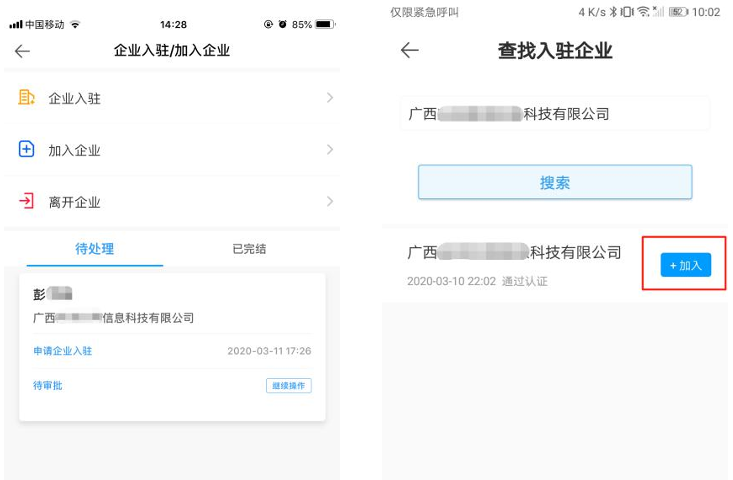Screen dimensions: 733x480
Task: Tap the alarm clock status icon
Action: pos(283,24)
